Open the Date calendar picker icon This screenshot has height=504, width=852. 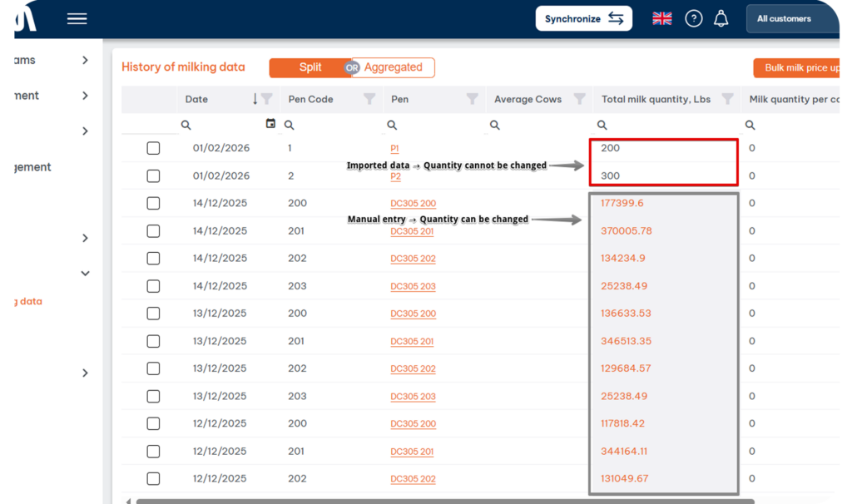[x=270, y=123]
